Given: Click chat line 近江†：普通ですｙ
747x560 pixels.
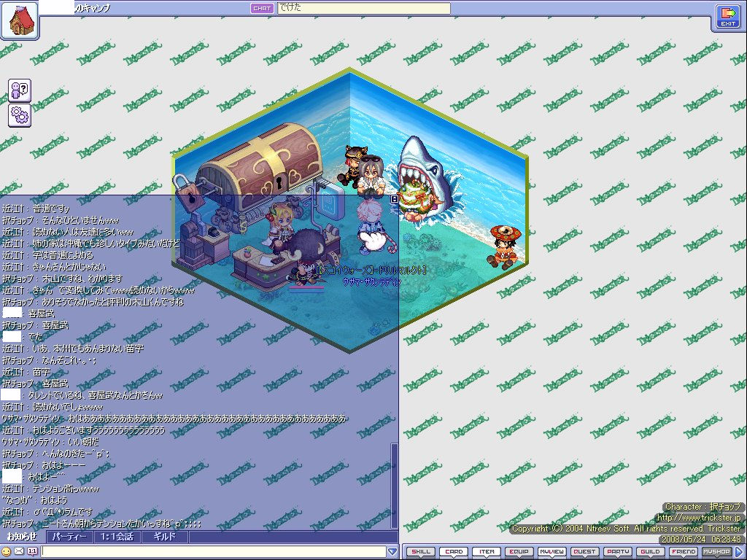Looking at the screenshot, I should click(36, 209).
